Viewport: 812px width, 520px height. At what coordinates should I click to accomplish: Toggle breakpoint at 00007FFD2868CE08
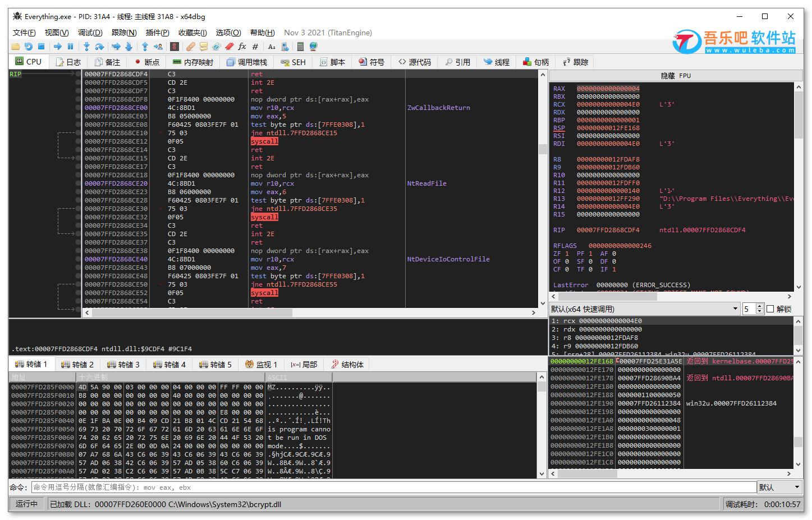click(x=78, y=125)
